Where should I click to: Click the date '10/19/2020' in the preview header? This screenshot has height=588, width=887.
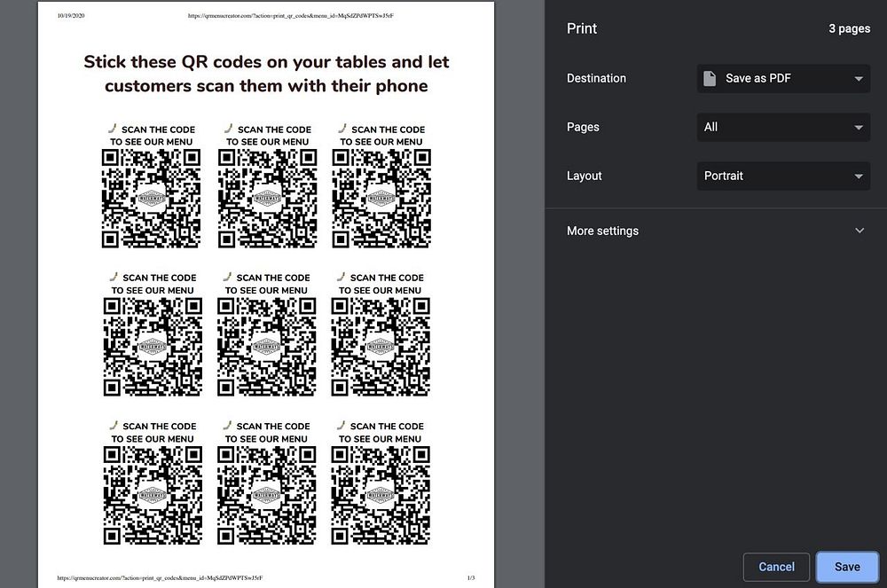coord(71,15)
